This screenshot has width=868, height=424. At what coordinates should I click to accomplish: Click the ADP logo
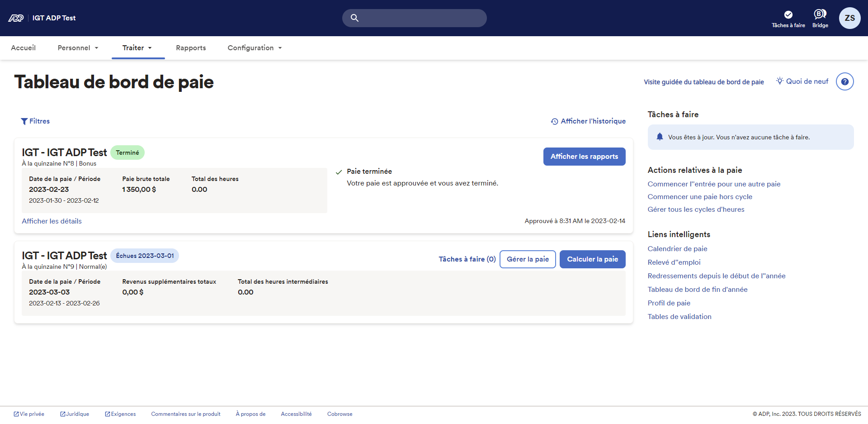(x=16, y=18)
